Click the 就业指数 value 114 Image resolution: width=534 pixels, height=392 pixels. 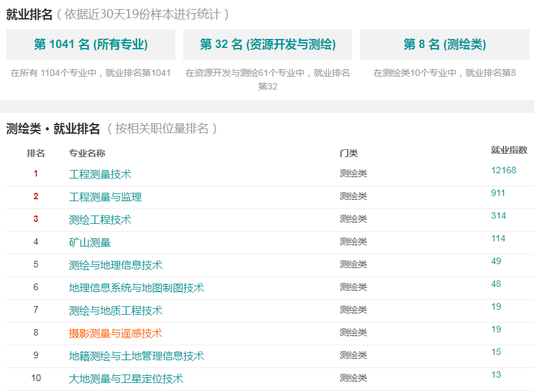coord(498,239)
